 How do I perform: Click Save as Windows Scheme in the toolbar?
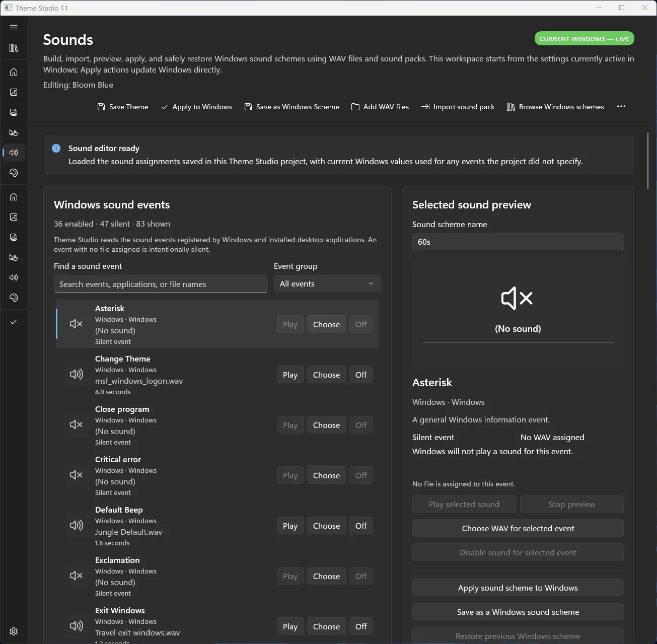(291, 107)
